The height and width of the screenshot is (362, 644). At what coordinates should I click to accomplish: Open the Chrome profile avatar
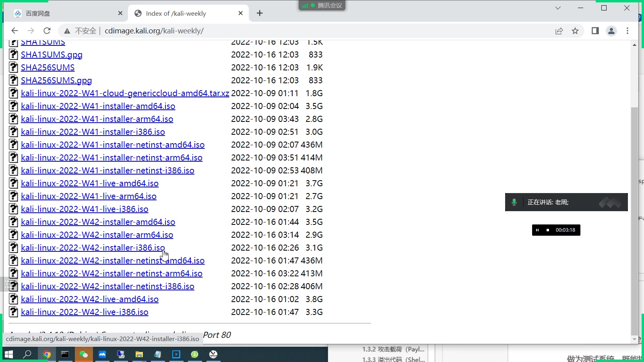(611, 31)
